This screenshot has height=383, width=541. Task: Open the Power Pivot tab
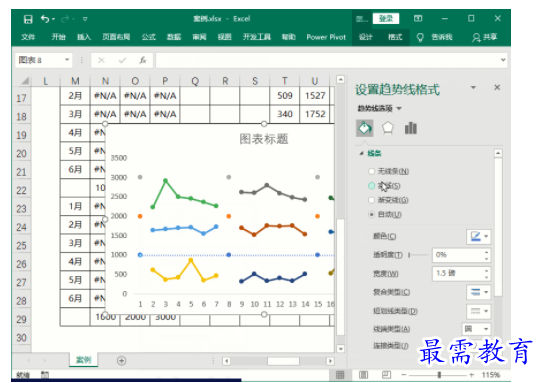point(326,37)
